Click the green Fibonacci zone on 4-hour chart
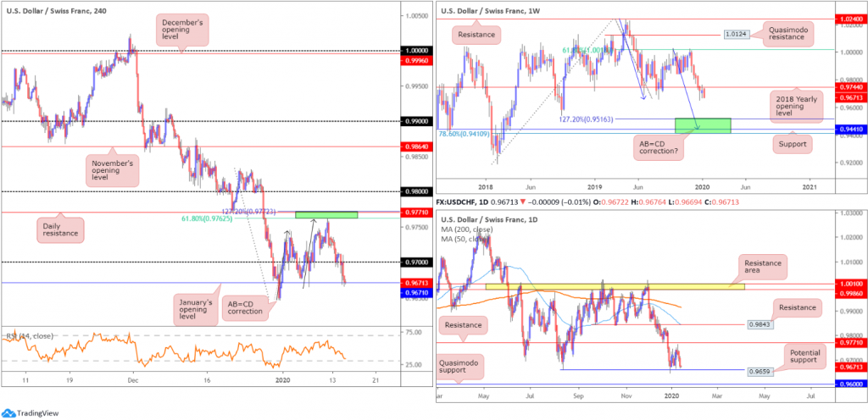The width and height of the screenshot is (868, 420). (x=326, y=215)
